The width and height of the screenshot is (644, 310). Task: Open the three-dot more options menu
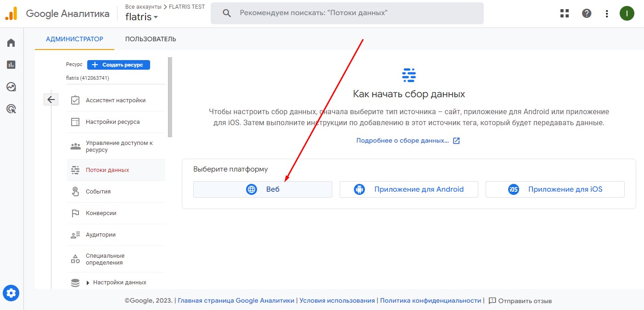click(607, 13)
